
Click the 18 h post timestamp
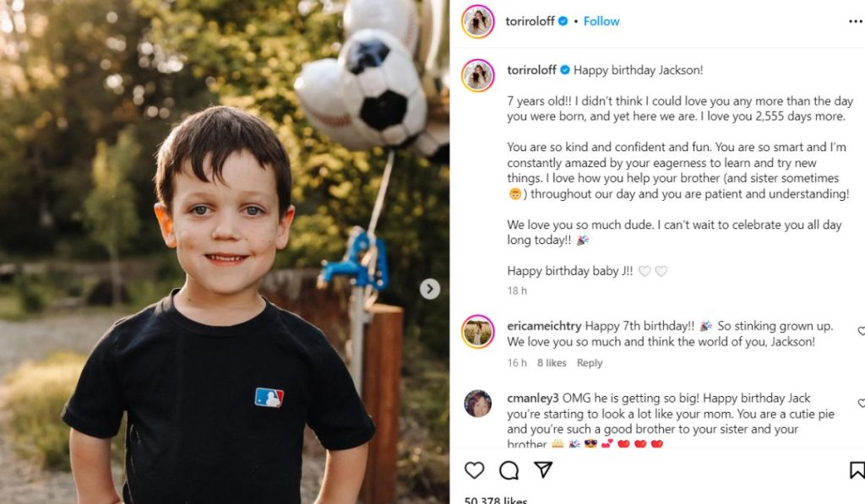coord(516,290)
